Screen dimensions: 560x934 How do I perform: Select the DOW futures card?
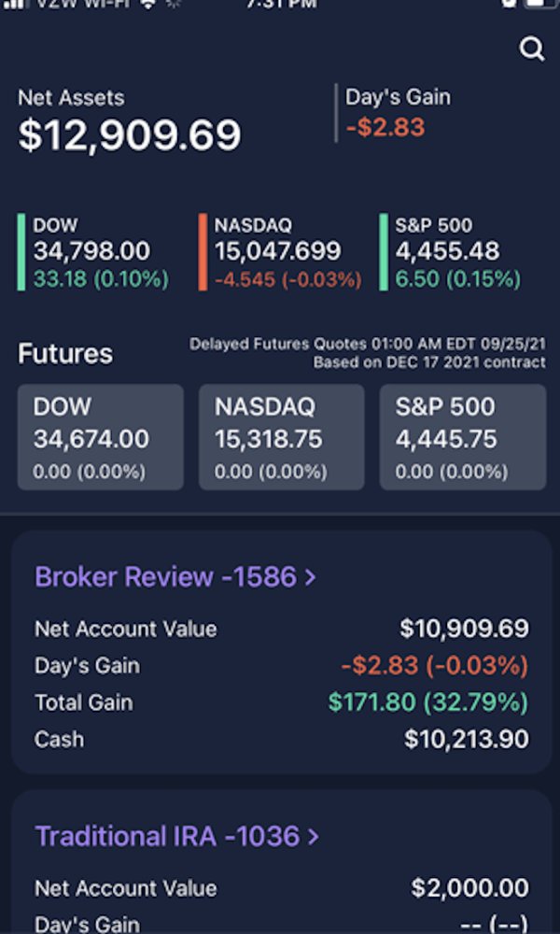tap(101, 437)
